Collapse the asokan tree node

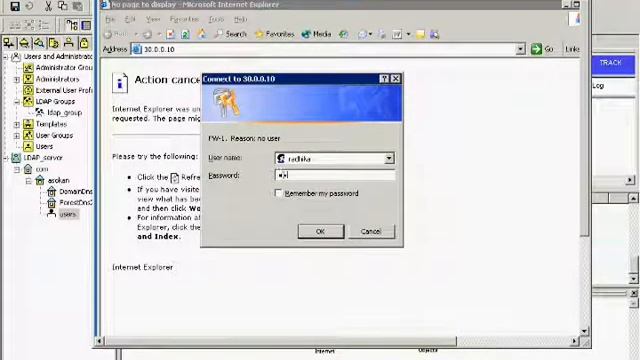(28, 181)
